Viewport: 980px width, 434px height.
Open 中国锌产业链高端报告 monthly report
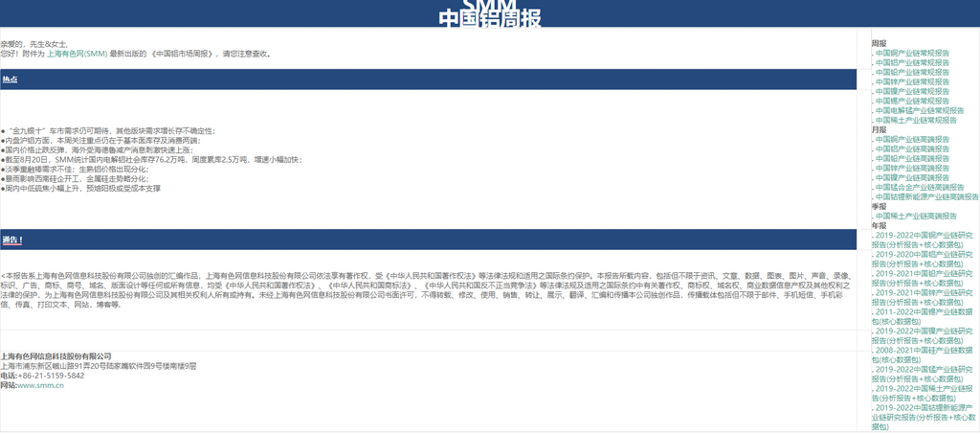click(912, 169)
